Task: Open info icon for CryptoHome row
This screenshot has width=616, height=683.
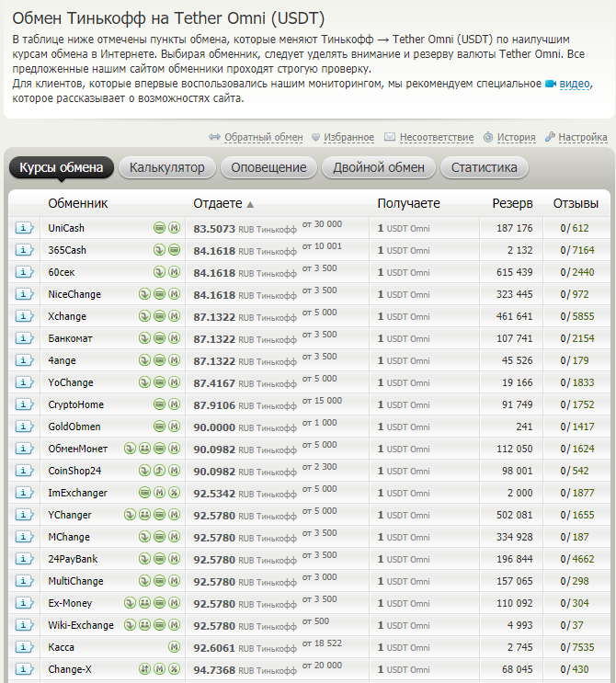Action: point(25,404)
